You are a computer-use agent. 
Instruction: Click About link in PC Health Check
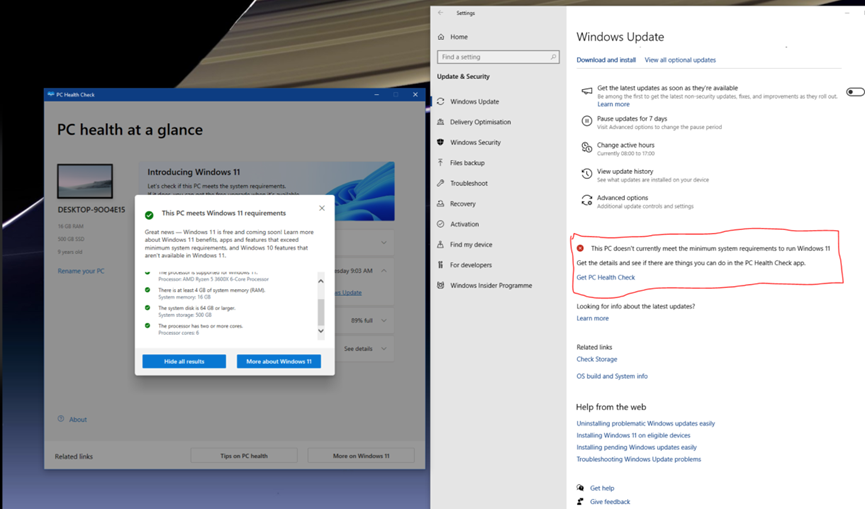click(x=78, y=419)
